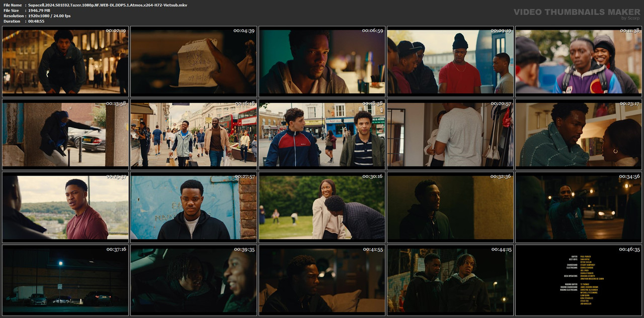Screen dimensions: 644x318
Task: Click the 00:06:59 frame thumbnail
Action: [x=322, y=61]
